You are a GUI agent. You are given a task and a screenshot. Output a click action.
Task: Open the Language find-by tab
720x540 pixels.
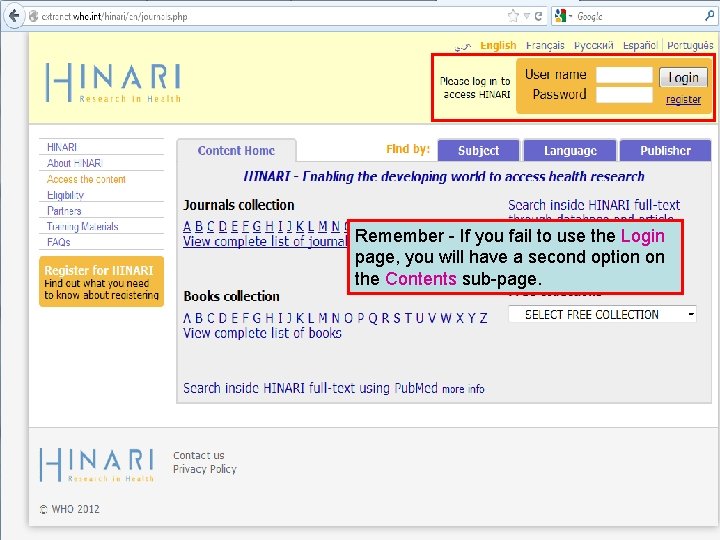point(570,151)
